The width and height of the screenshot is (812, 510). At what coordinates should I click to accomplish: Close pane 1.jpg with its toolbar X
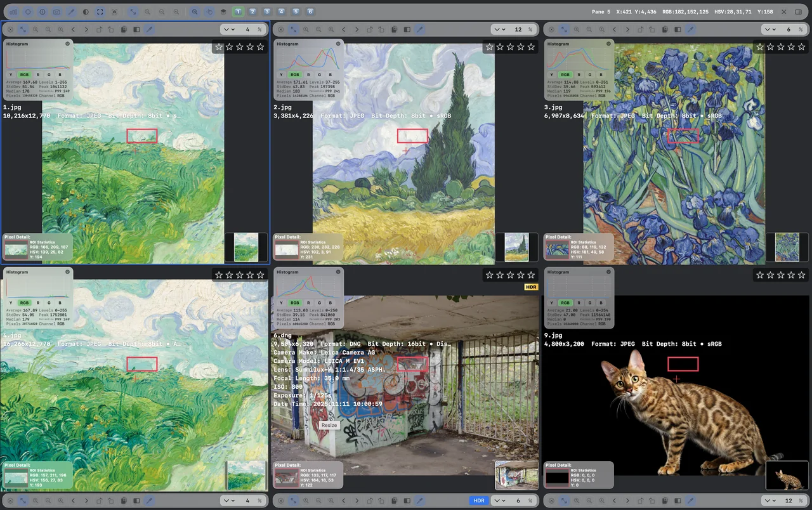point(10,29)
